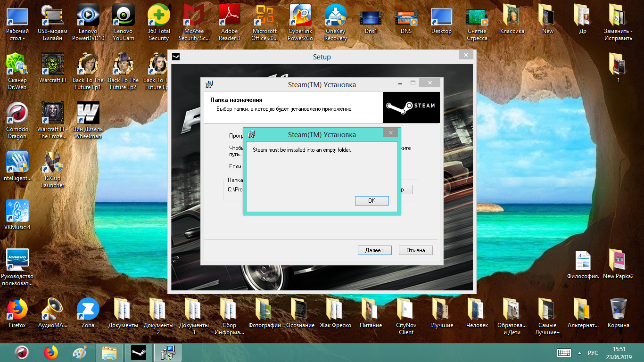Open the !Лучшие folder
The height and width of the screenshot is (362, 644).
click(x=442, y=313)
